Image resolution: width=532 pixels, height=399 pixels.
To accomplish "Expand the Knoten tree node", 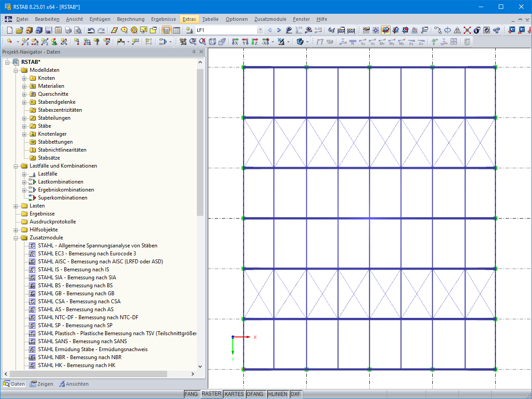I will pos(24,78).
